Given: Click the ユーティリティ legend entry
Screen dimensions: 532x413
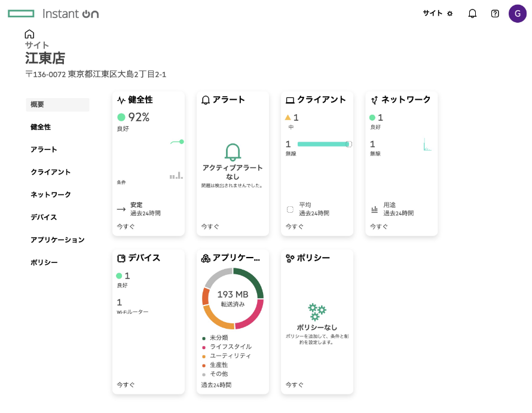Looking at the screenshot, I should tap(227, 356).
